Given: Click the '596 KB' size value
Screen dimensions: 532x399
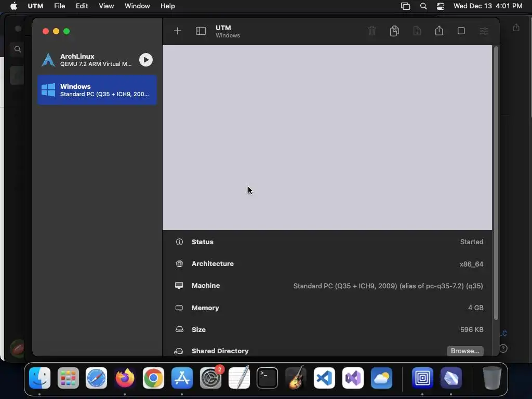Looking at the screenshot, I should (472, 329).
